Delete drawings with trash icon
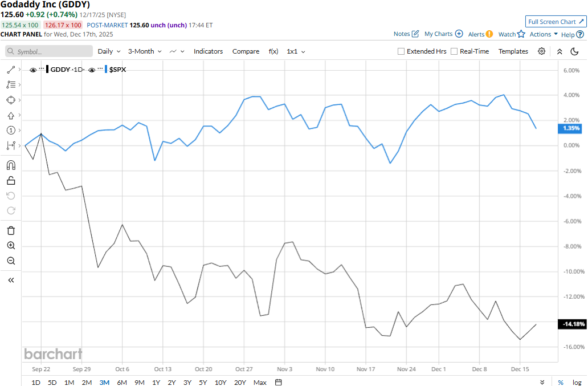Viewport: 588px width, 386px height. [x=11, y=231]
